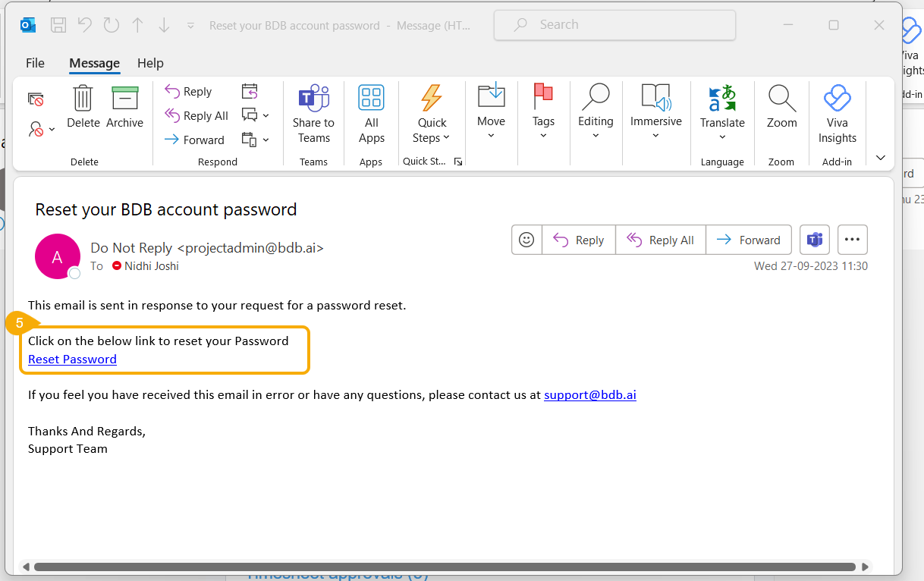Open the support@bdb.ai email link

pos(589,395)
